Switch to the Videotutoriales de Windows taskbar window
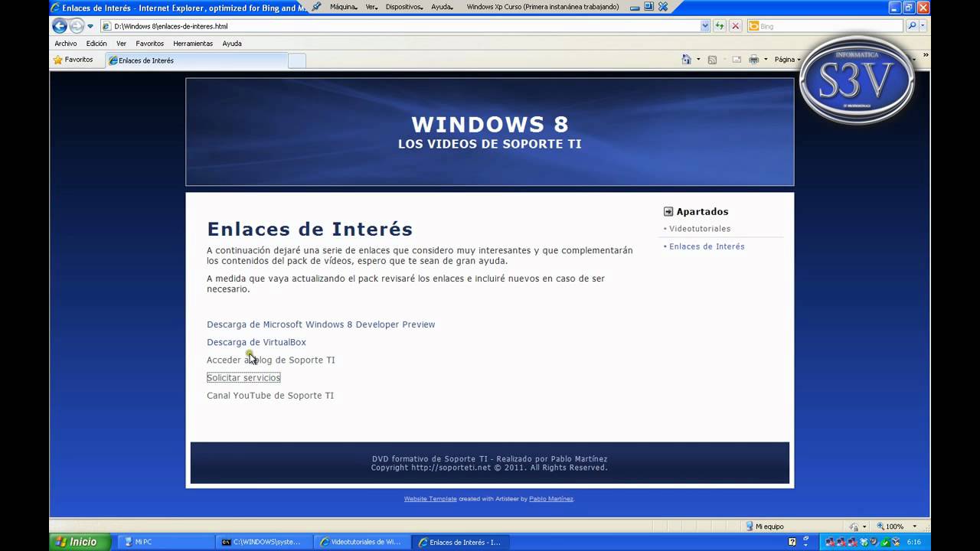Viewport: 980px width, 551px height. (362, 542)
